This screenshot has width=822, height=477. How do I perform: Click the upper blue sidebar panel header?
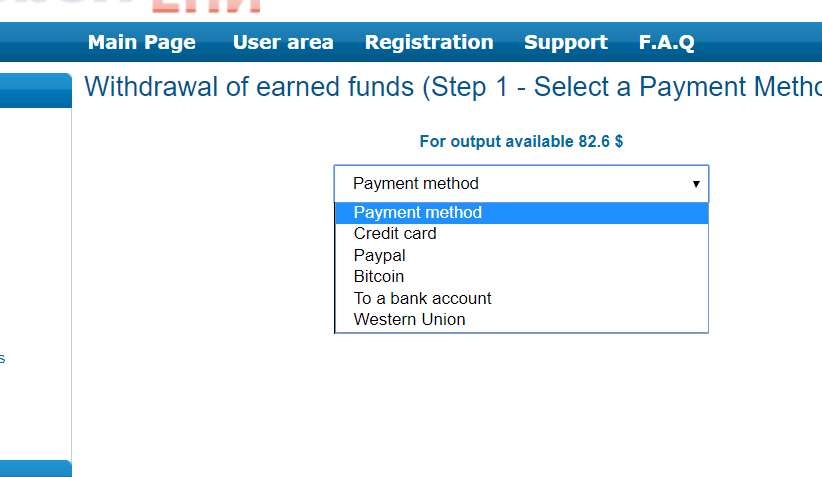click(x=35, y=90)
